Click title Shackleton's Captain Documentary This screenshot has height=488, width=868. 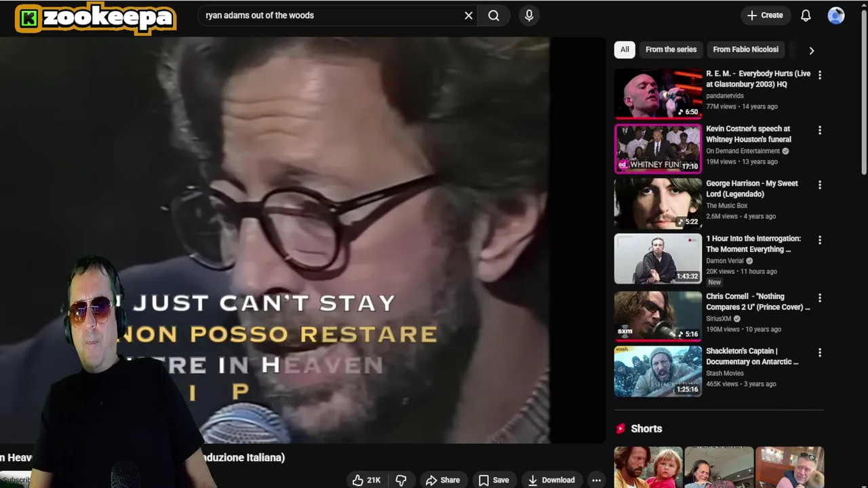[x=753, y=356]
